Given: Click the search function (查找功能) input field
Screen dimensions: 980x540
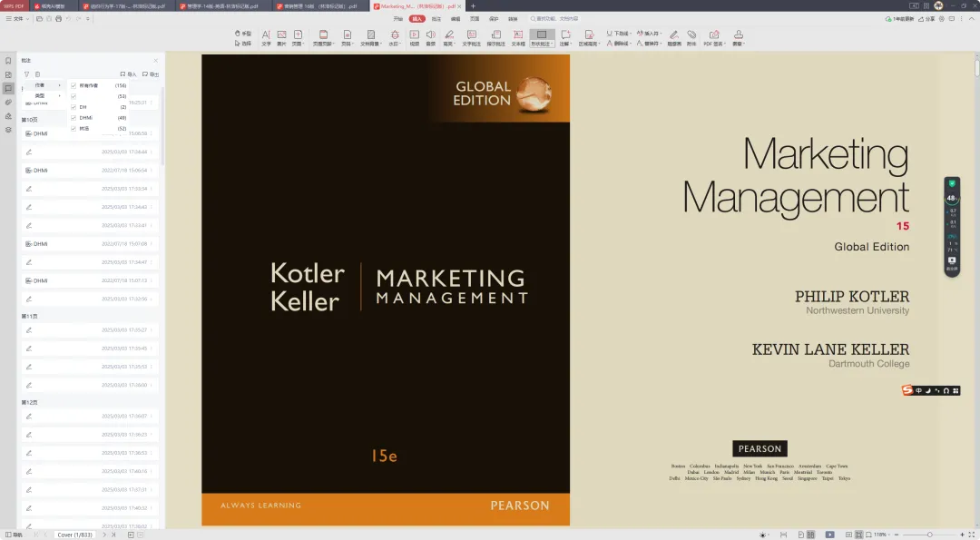Looking at the screenshot, I should point(556,19).
